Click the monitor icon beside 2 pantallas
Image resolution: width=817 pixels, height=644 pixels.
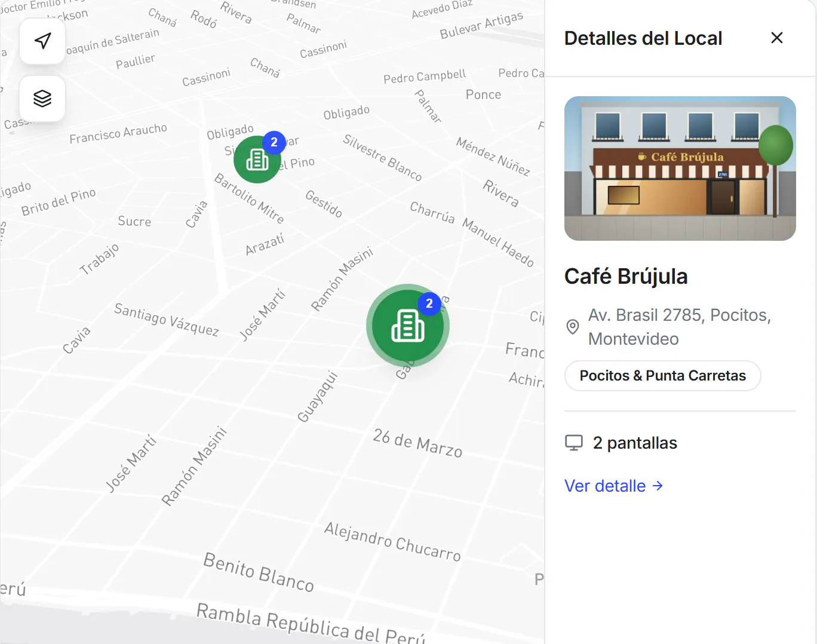[x=574, y=443]
